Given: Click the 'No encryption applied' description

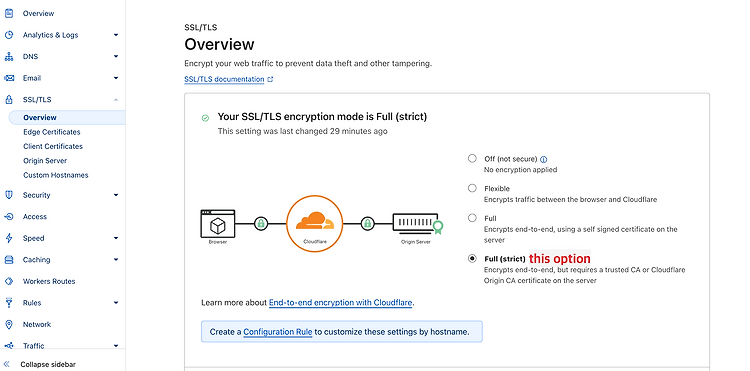Looking at the screenshot, I should pos(520,170).
